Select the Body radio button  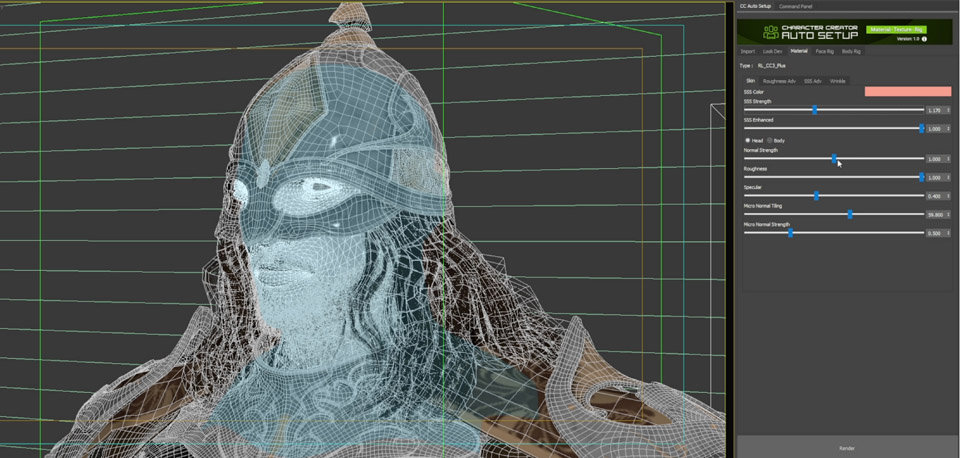click(x=769, y=140)
